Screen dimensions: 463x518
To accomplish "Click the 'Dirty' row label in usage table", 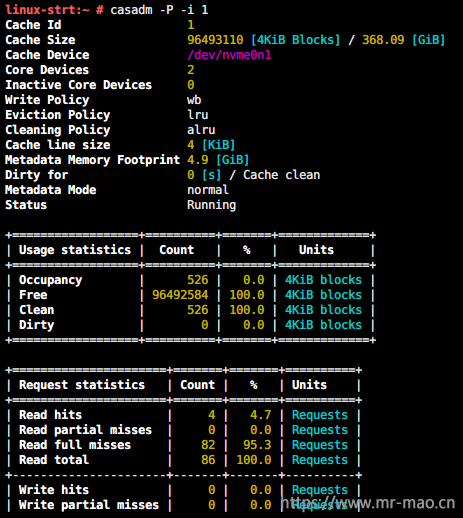I will pyautogui.click(x=37, y=325).
